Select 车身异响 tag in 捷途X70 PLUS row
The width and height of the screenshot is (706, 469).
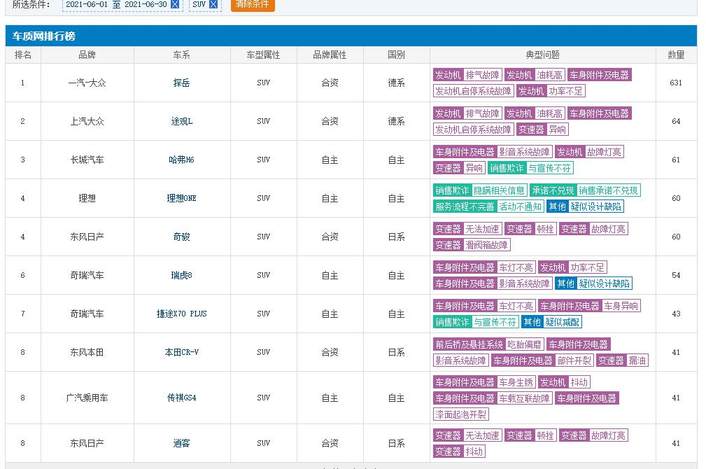[x=621, y=306]
